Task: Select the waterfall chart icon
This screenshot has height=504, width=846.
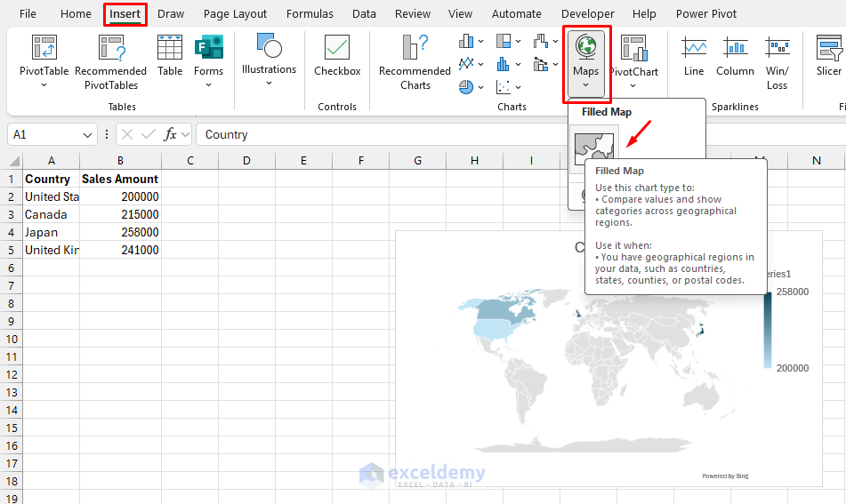Action: [x=541, y=41]
